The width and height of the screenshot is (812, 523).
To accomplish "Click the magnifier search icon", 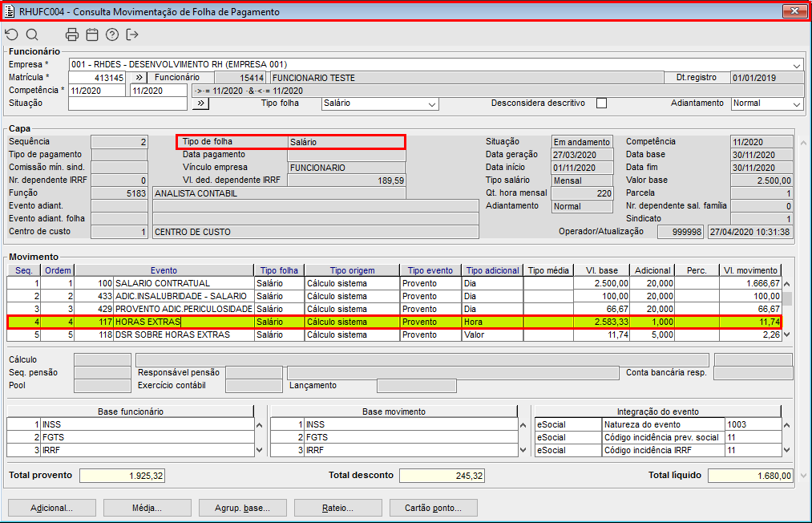I will pyautogui.click(x=32, y=34).
